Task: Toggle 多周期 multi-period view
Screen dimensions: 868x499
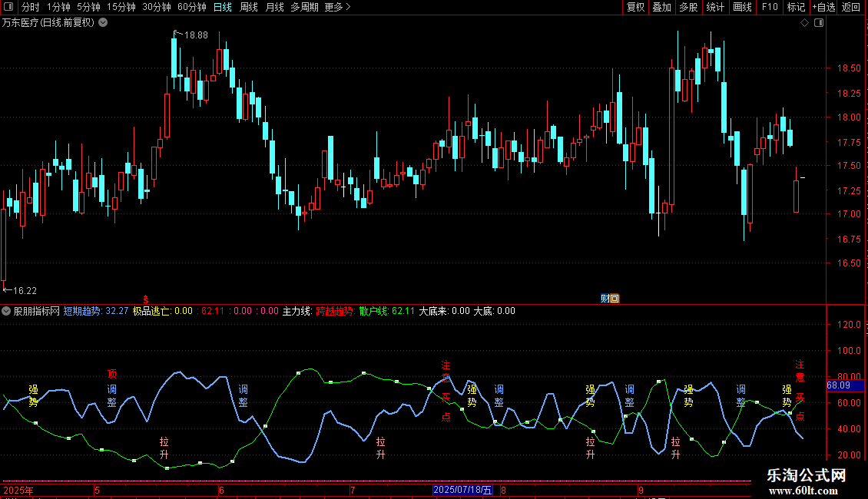Action: coord(304,7)
